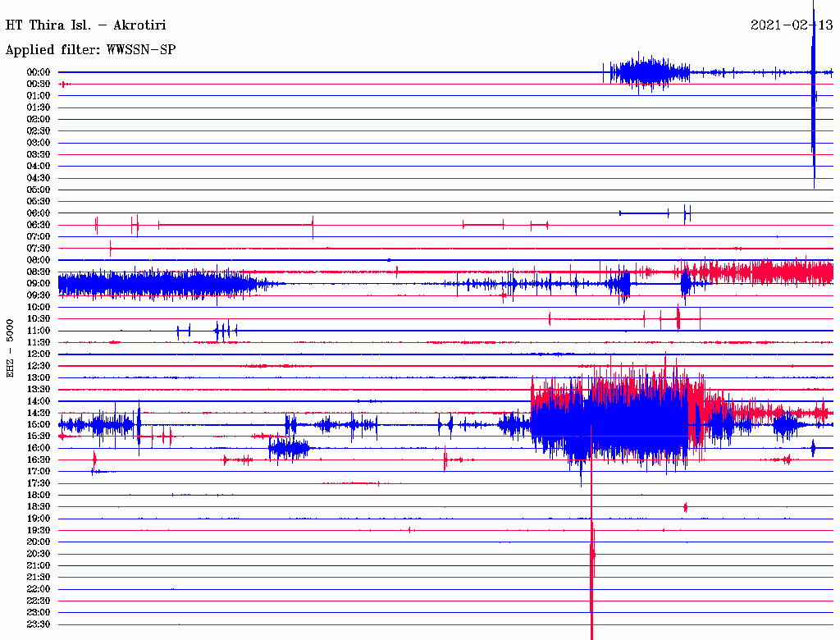
Task: Pick the 14:00 trace label
Action: tap(39, 401)
